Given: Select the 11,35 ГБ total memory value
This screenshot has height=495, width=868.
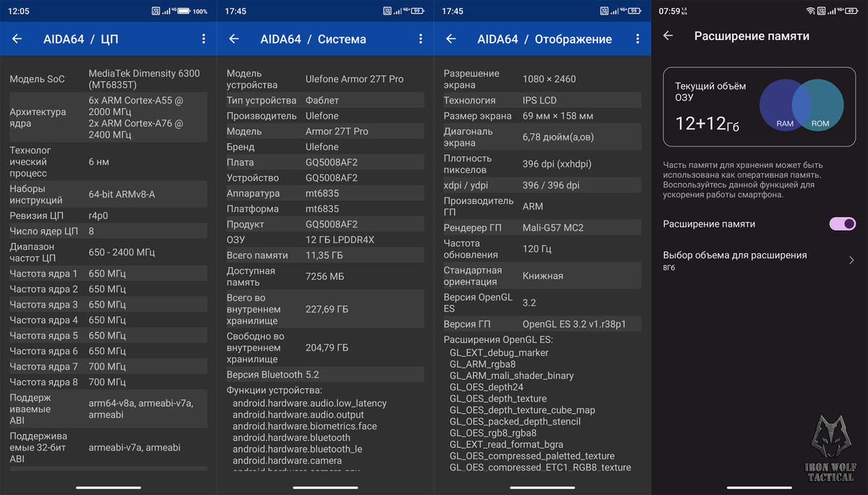Looking at the screenshot, I should click(x=324, y=255).
